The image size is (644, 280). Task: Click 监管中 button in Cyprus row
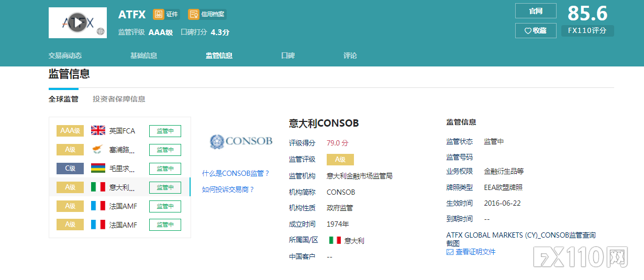point(165,150)
